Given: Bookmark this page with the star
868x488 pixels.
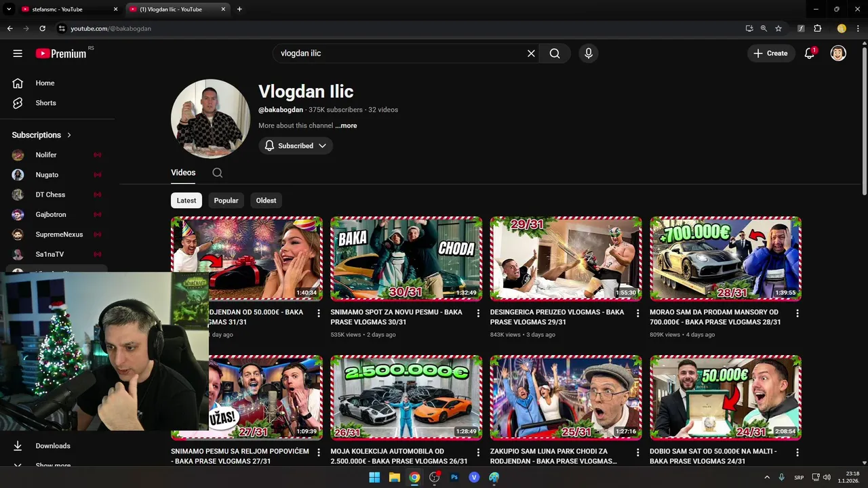Looking at the screenshot, I should [x=778, y=28].
